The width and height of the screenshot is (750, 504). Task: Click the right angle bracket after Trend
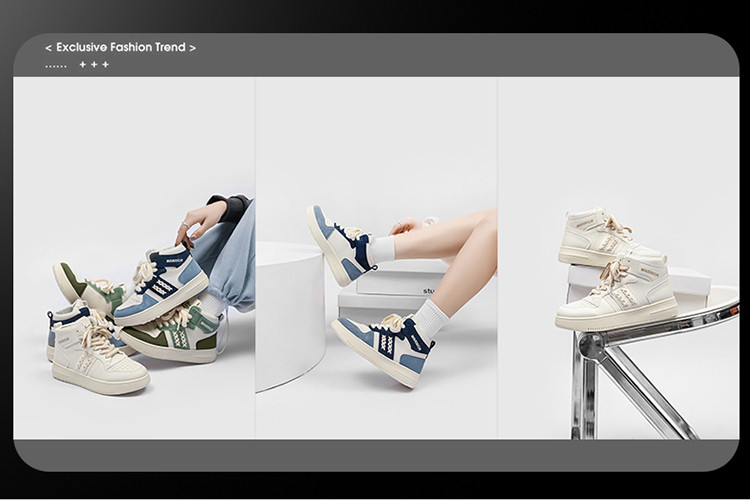coord(192,48)
